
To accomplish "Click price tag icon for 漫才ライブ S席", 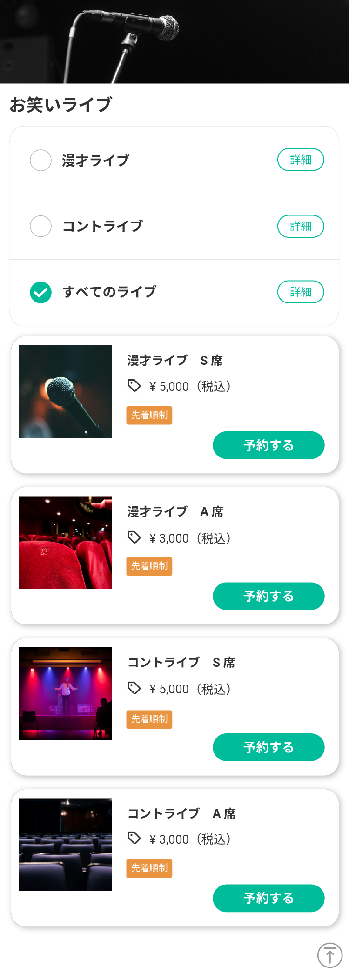I will [x=134, y=386].
